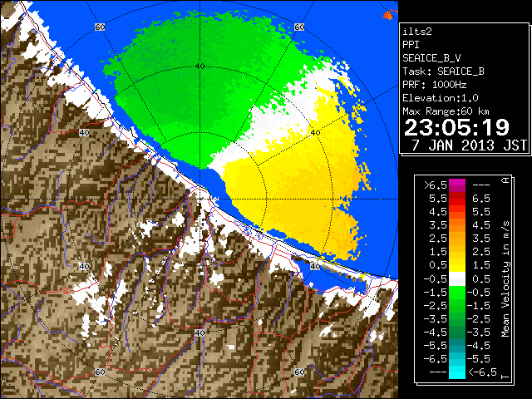Select the 'PPI' scan type label

[x=411, y=45]
